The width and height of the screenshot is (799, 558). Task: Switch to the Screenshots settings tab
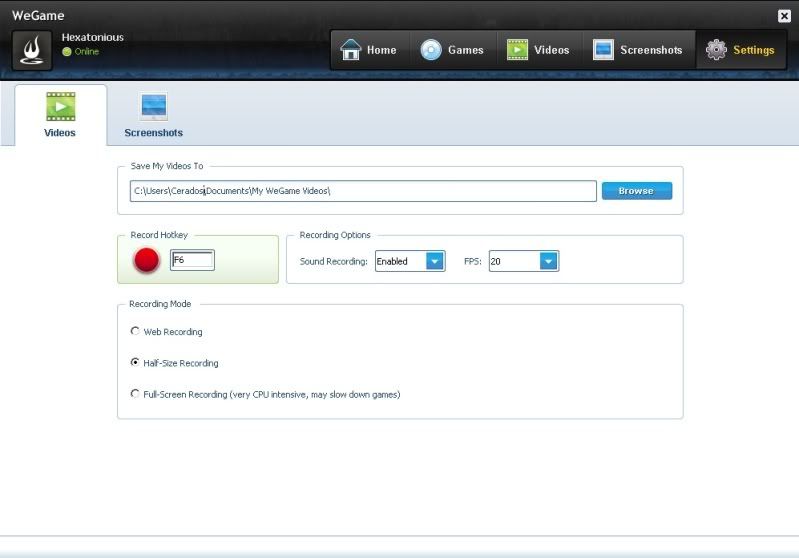(153, 115)
